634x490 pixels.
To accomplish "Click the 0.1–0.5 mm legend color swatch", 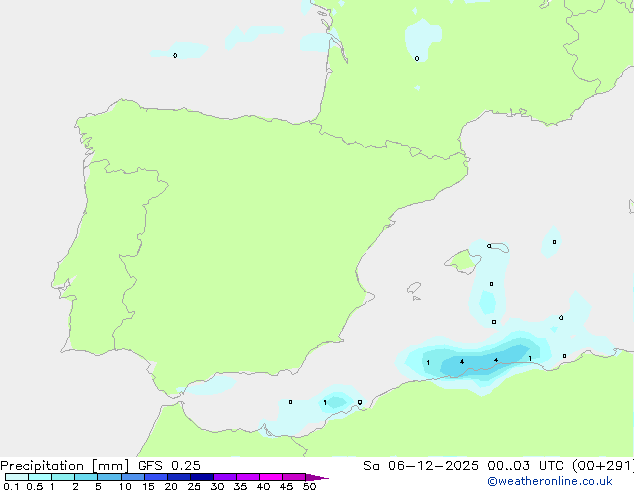I will (x=17, y=477).
